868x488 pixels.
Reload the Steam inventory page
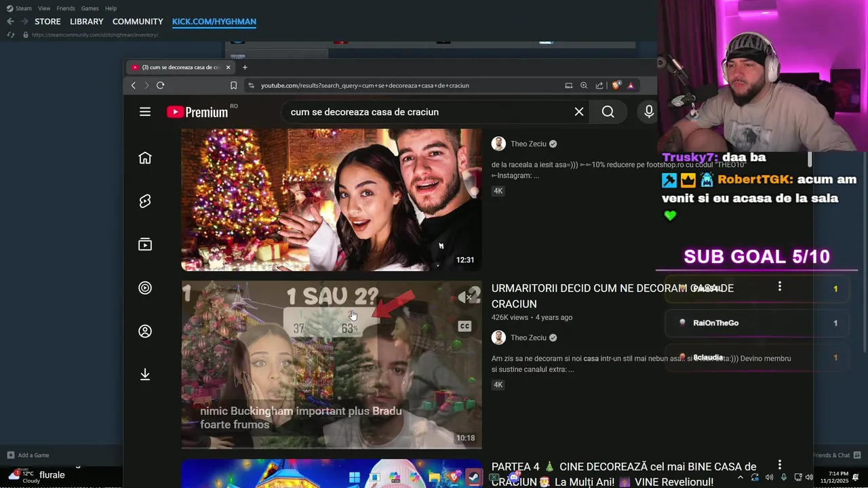pos(11,35)
